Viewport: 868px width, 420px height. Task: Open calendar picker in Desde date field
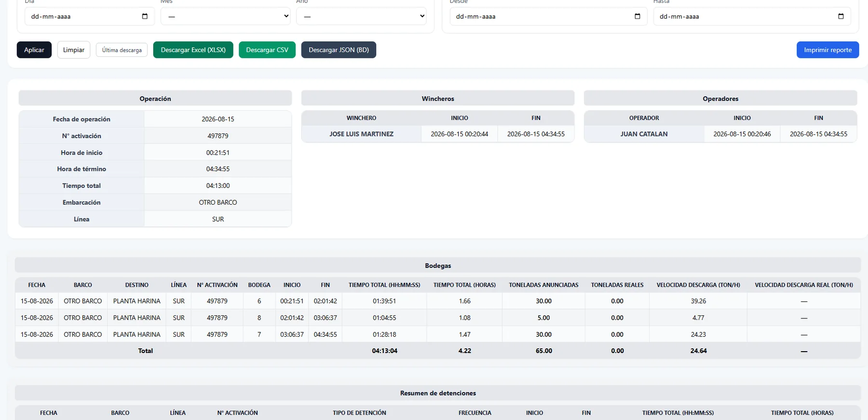tap(637, 16)
